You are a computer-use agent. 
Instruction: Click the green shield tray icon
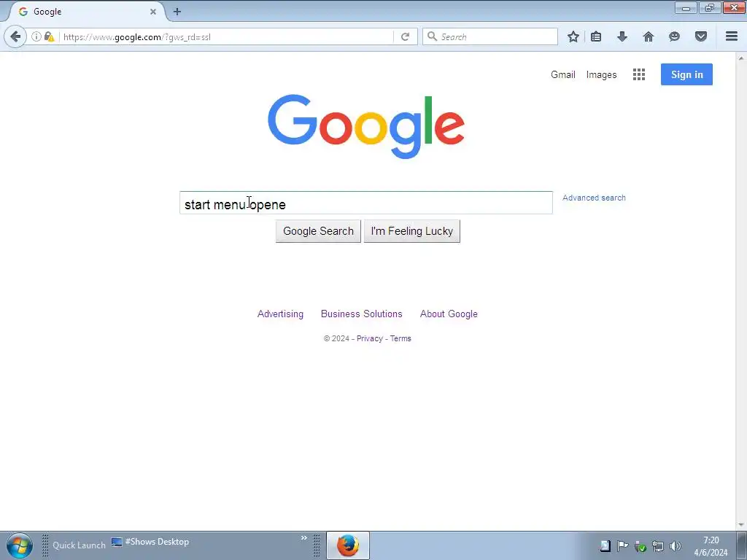(640, 545)
